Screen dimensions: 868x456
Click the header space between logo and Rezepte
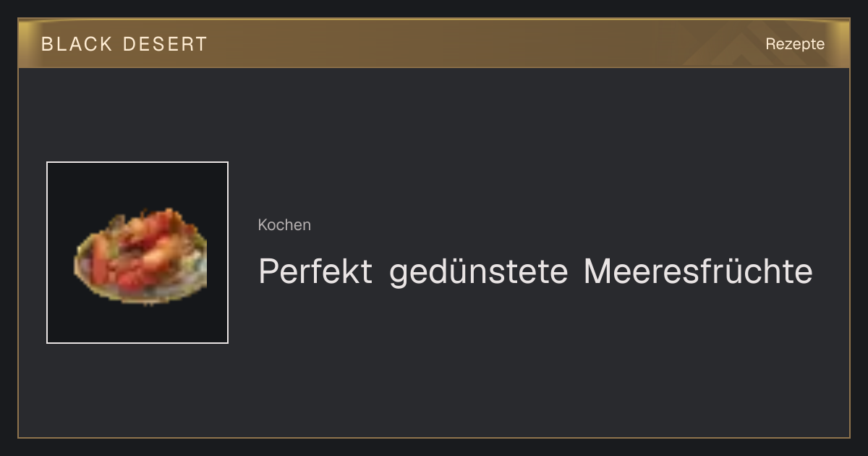pyautogui.click(x=485, y=43)
